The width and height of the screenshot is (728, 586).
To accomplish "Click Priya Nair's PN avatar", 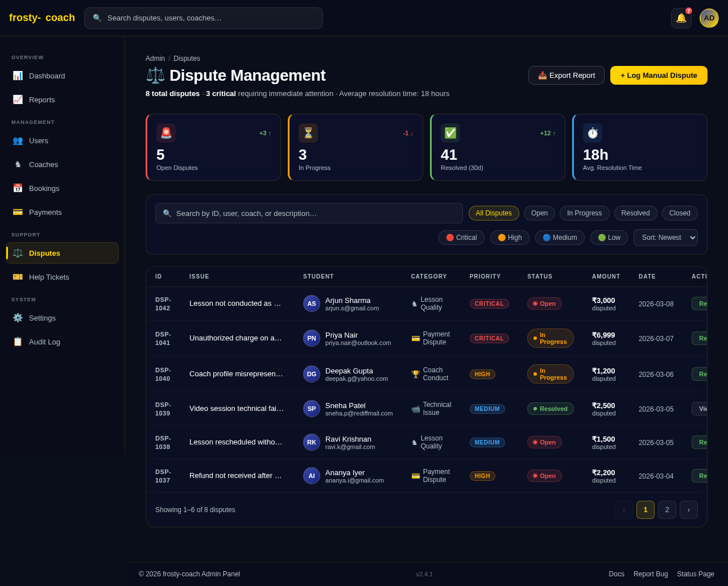I will 312,338.
